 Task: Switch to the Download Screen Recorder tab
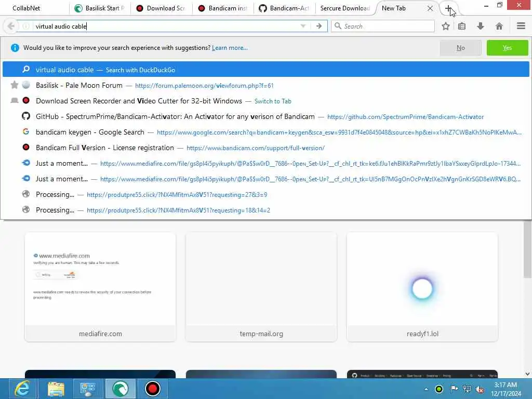pos(161,8)
